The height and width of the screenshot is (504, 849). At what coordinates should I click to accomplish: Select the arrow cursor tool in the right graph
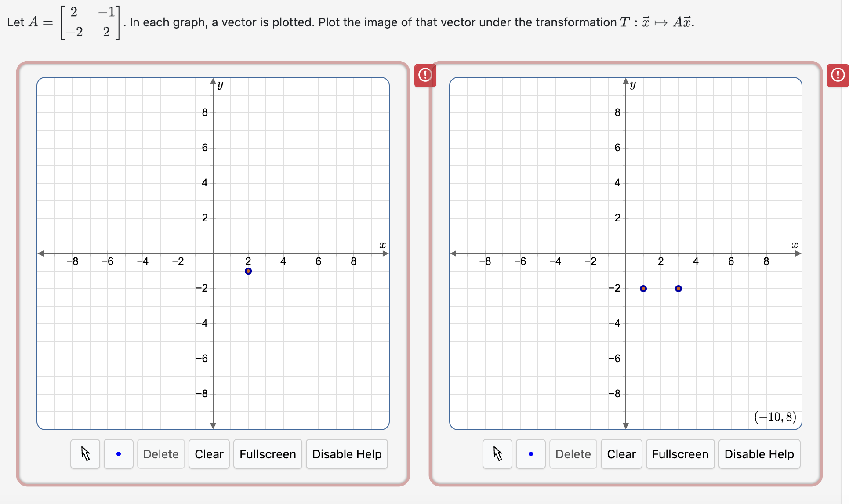coord(497,454)
